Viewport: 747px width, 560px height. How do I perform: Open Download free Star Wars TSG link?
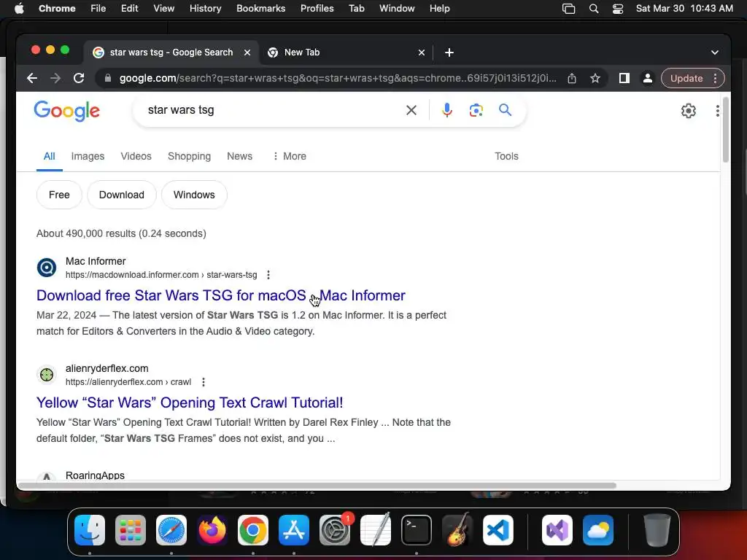click(x=220, y=295)
